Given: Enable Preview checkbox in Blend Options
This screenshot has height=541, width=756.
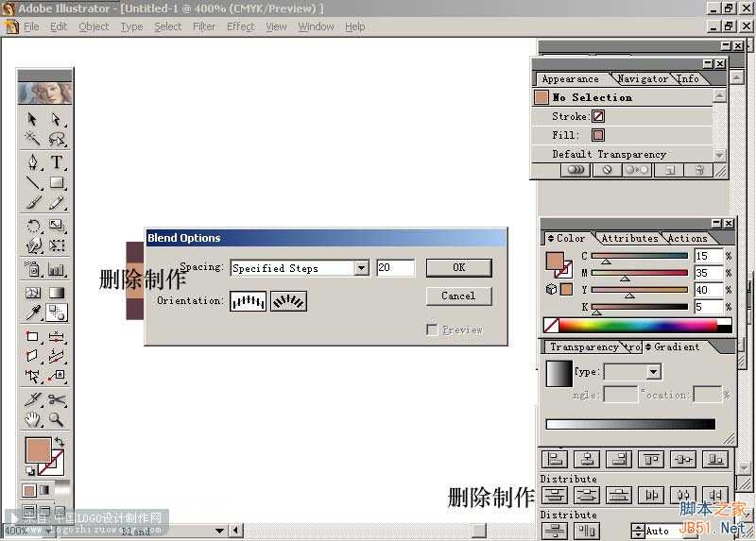Looking at the screenshot, I should [x=432, y=330].
